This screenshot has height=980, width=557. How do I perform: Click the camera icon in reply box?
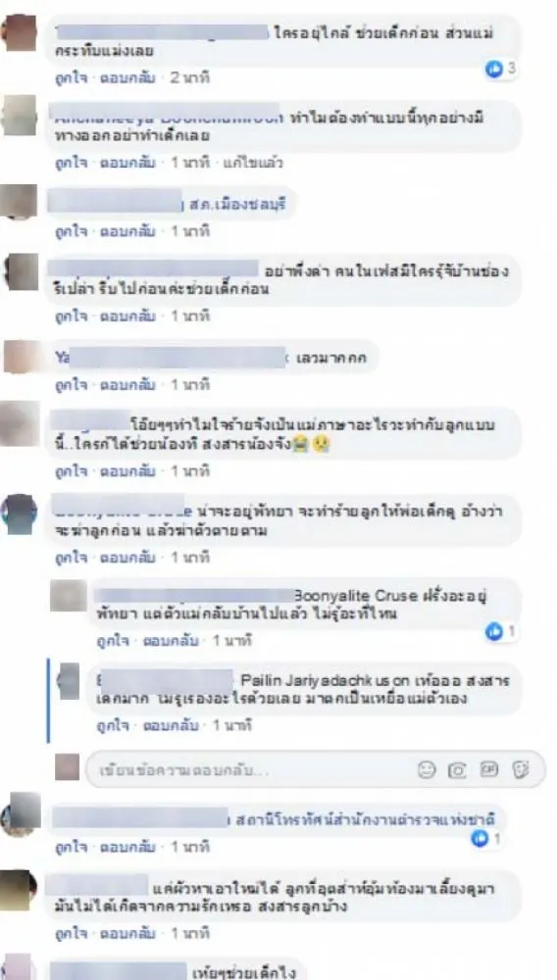[x=457, y=770]
